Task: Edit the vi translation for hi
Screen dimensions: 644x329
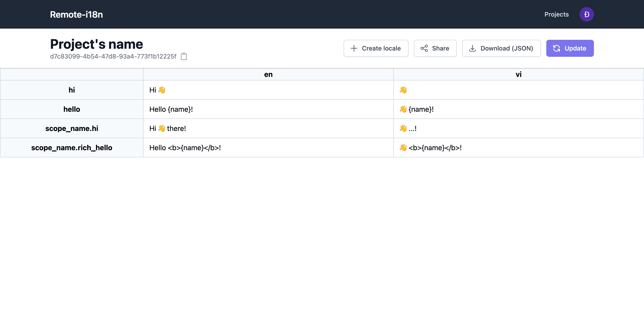Action: 518,90
